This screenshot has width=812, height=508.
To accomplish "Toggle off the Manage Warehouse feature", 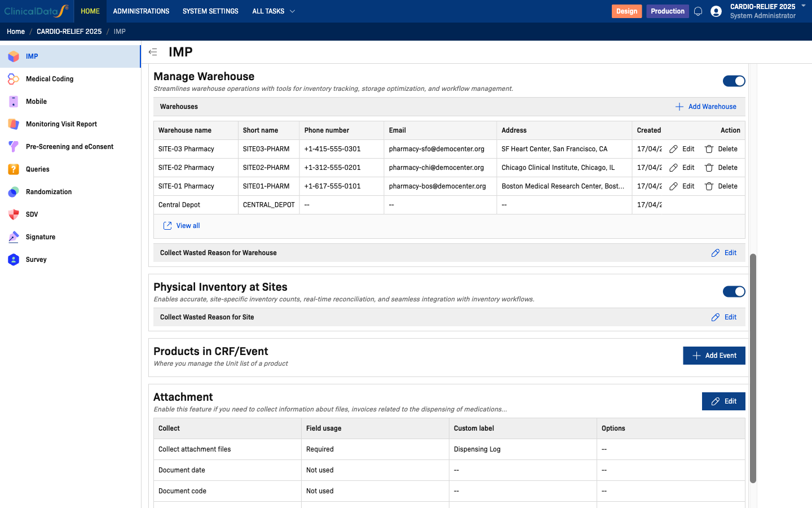I will tap(734, 81).
